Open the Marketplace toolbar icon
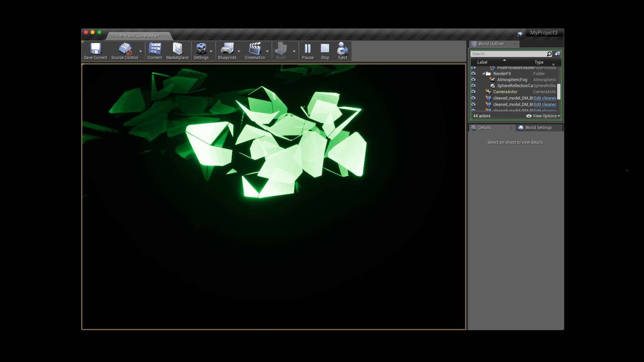Image resolution: width=644 pixels, height=362 pixels. tap(177, 49)
